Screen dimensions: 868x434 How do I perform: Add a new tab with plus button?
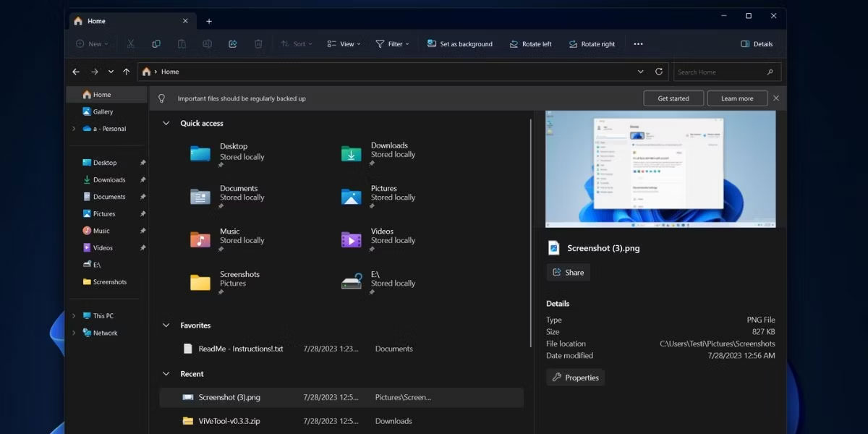point(209,21)
